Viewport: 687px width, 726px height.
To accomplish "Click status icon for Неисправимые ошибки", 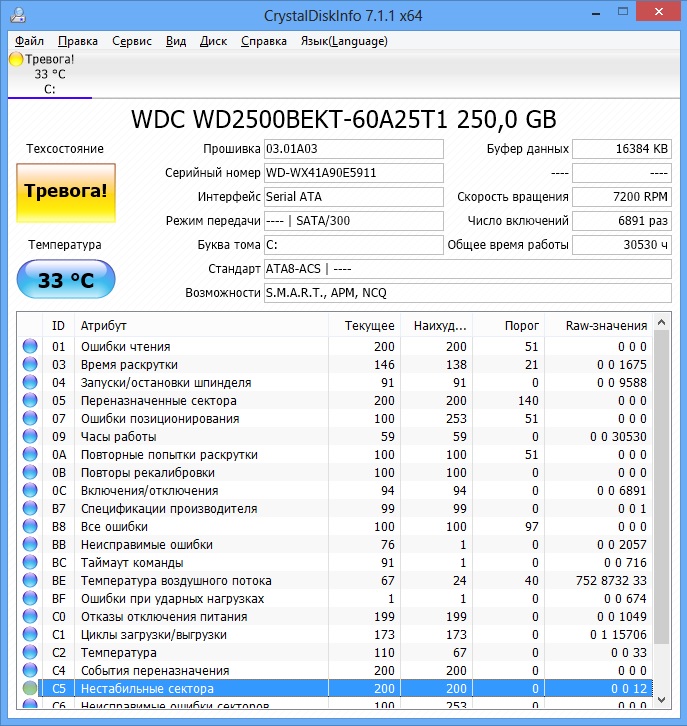I will 30,544.
